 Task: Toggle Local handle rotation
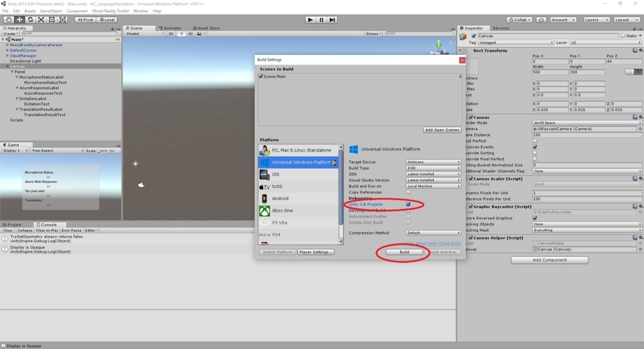pos(107,19)
